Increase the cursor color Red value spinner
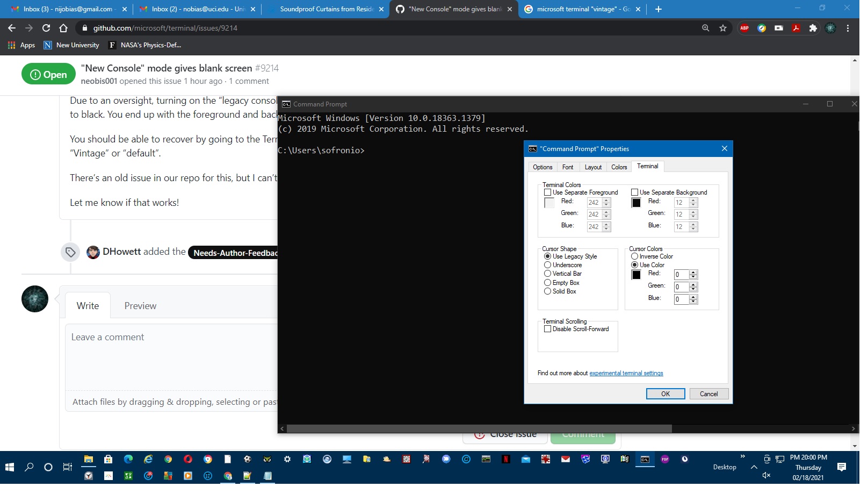Screen dimensions: 868x501 [x=693, y=272]
